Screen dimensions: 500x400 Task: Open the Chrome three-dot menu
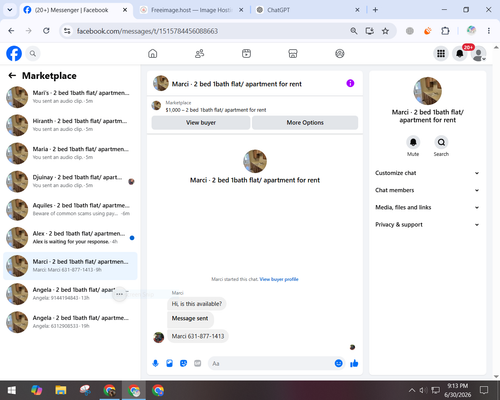[489, 31]
